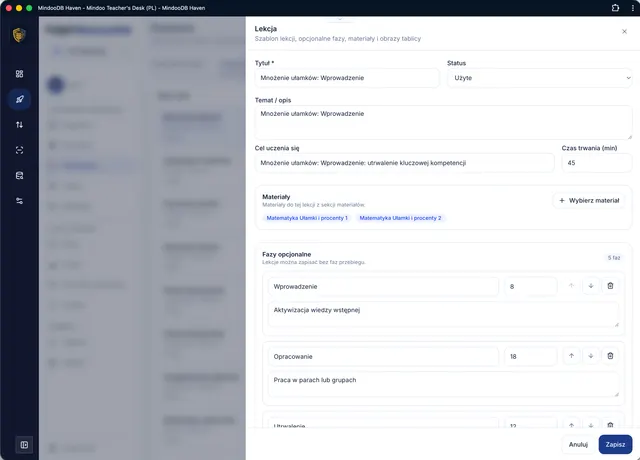Click the Praca w parach lub grupach area
Viewport: 640px width, 460px height.
coord(443,384)
